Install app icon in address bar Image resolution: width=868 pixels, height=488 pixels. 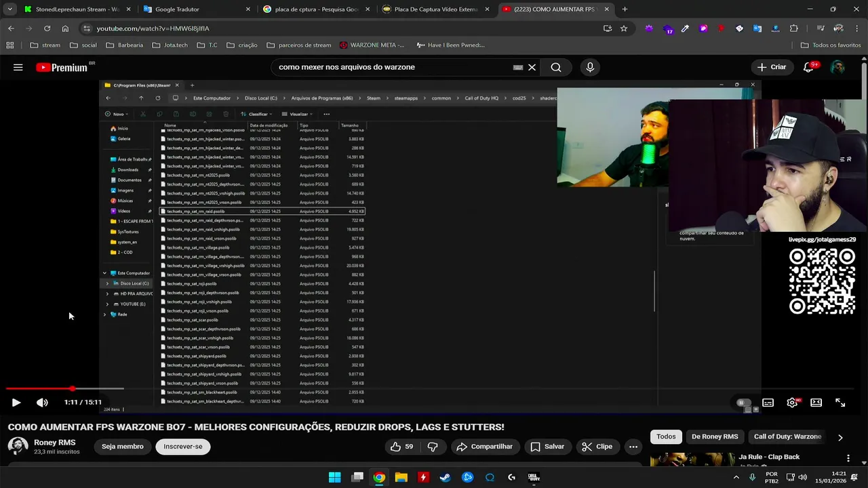pos(608,28)
